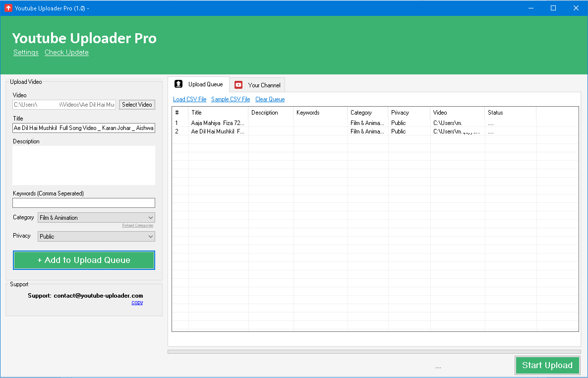The image size is (588, 378).
Task: Click the red YouTube icon of Your Channel tab
Action: 238,85
